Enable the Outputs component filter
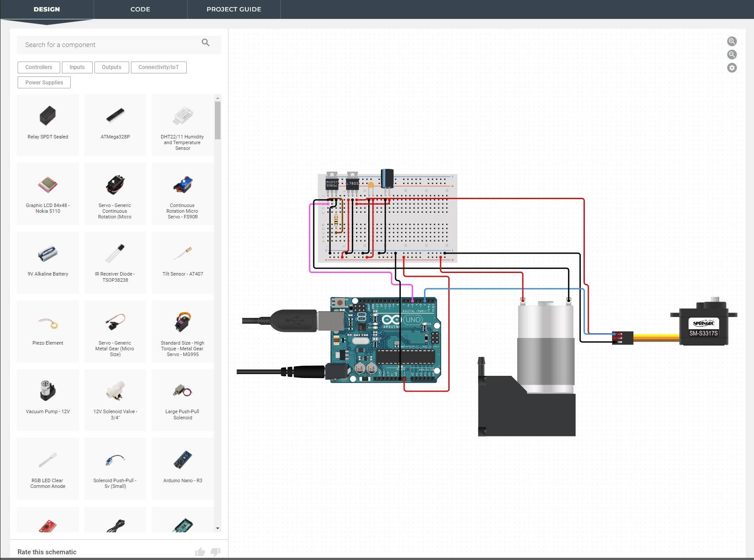The image size is (754, 560). [111, 67]
